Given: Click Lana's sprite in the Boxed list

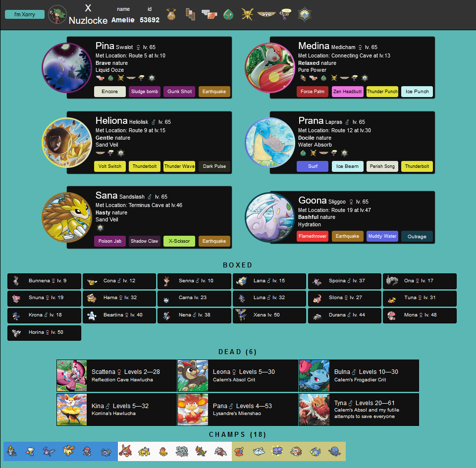Looking at the screenshot, I should 242,281.
